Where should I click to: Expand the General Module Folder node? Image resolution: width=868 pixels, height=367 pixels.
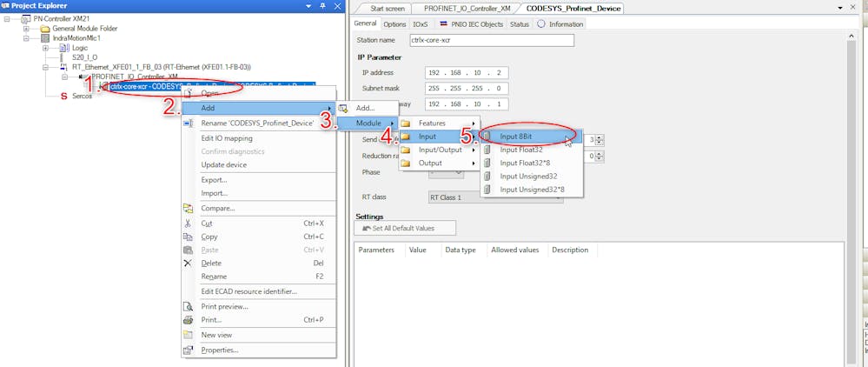[26, 29]
